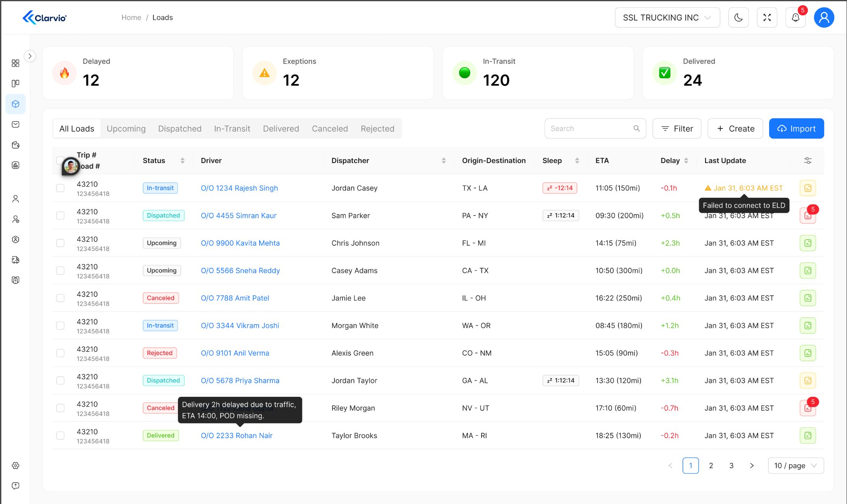Image resolution: width=847 pixels, height=504 pixels.
Task: Toggle dark mode with the moon icon
Action: (738, 17)
